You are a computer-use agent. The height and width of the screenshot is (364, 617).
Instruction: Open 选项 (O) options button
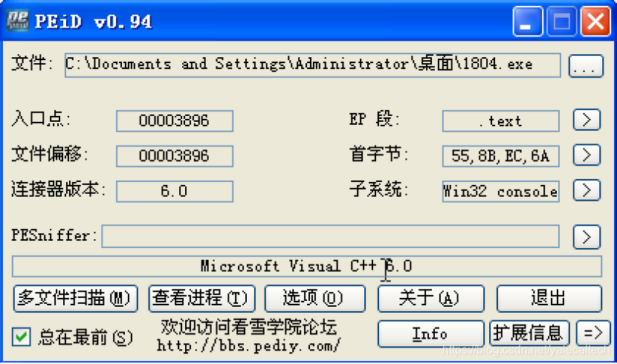point(314,299)
